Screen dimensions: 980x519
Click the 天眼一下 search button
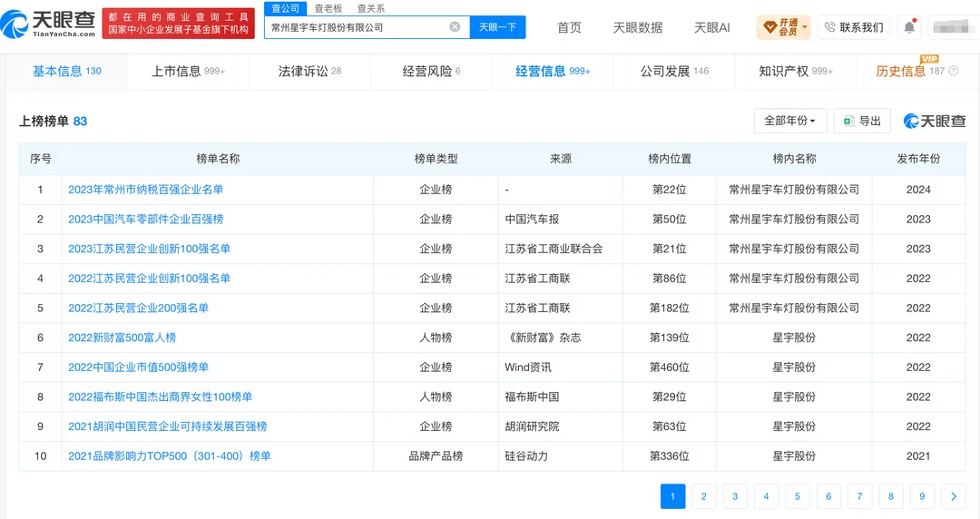pyautogui.click(x=497, y=27)
